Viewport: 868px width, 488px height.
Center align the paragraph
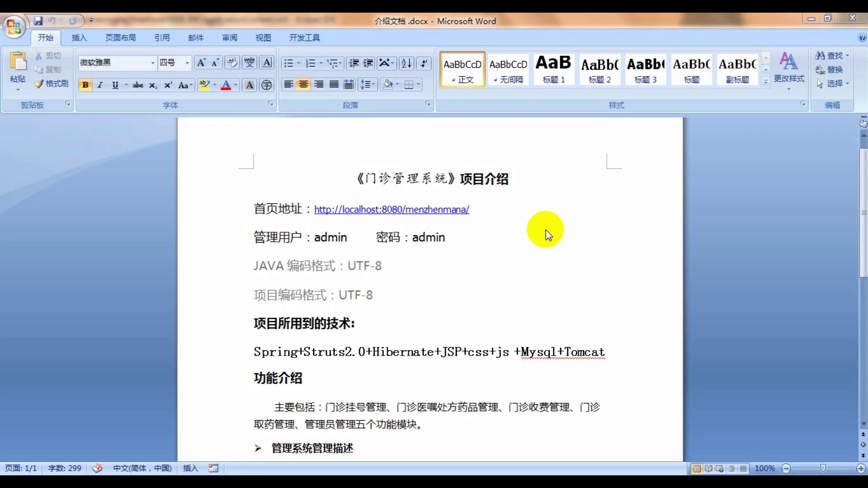[x=303, y=84]
